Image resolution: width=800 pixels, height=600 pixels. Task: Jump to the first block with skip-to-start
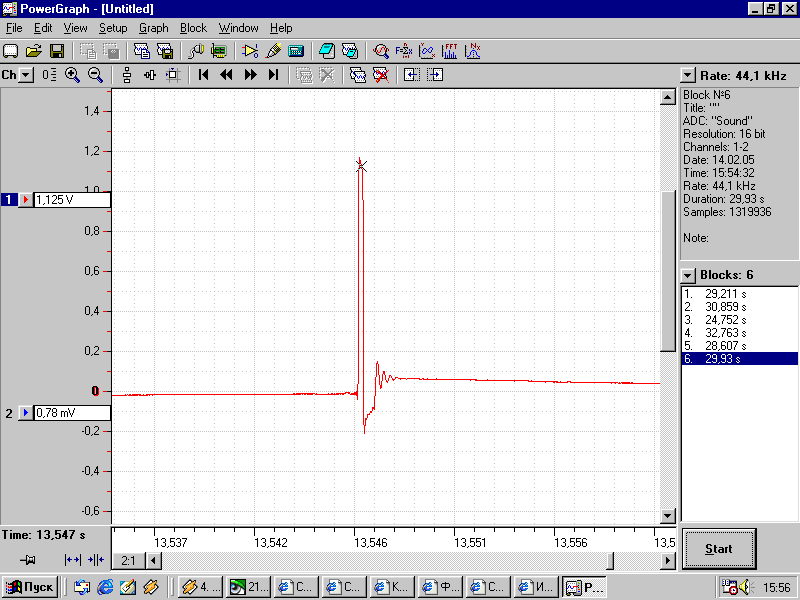pos(203,75)
